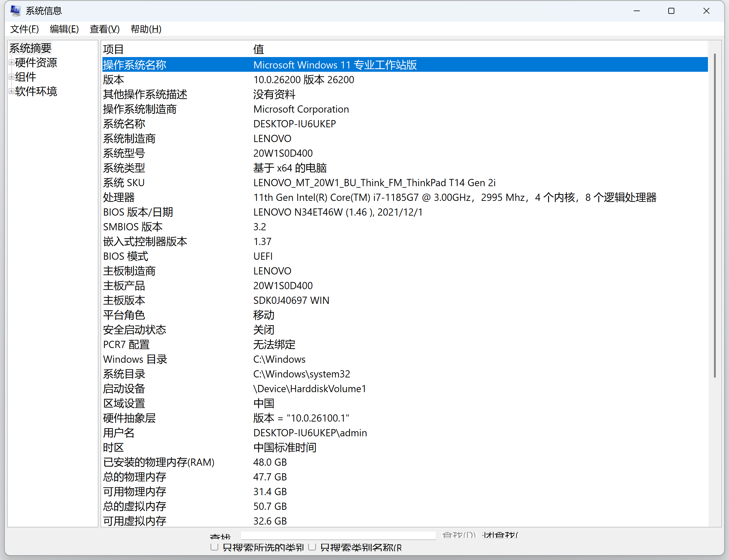The image size is (729, 560).
Task: Open the 编辑 menu
Action: tap(64, 29)
